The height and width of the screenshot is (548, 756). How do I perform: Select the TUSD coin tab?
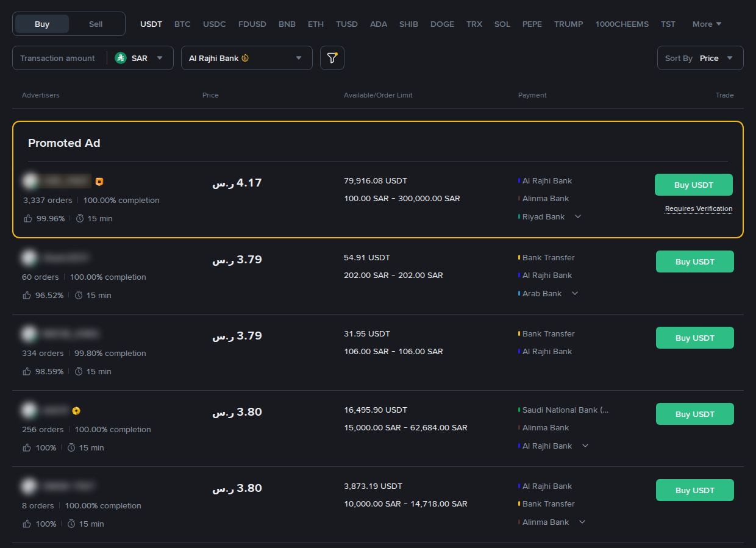coord(347,24)
